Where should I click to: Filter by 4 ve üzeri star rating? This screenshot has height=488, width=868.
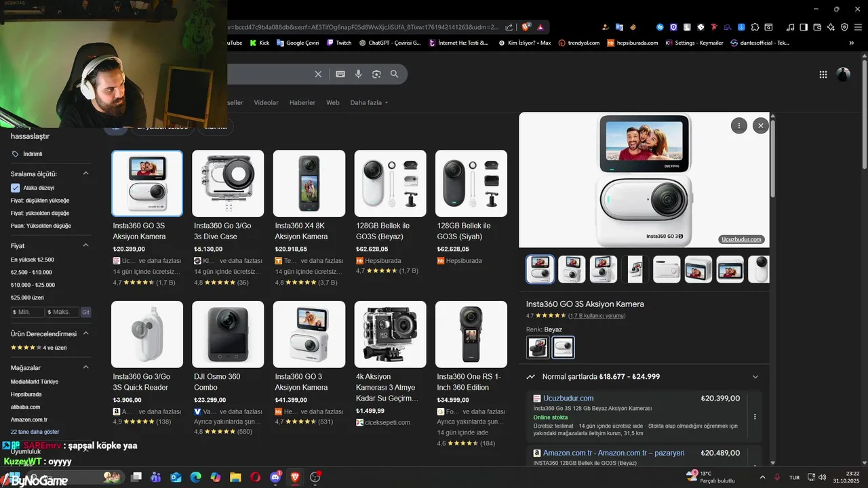[x=39, y=348]
